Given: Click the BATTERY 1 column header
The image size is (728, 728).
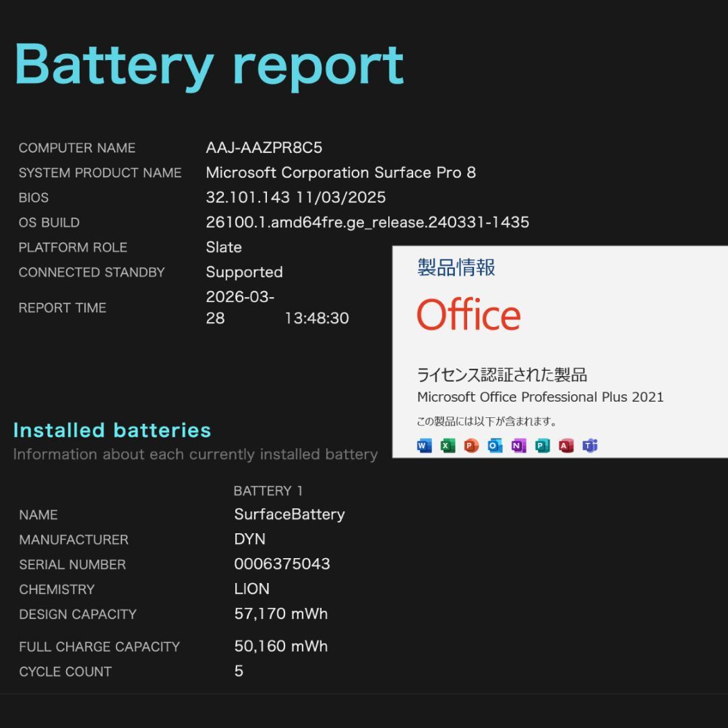Looking at the screenshot, I should (268, 491).
